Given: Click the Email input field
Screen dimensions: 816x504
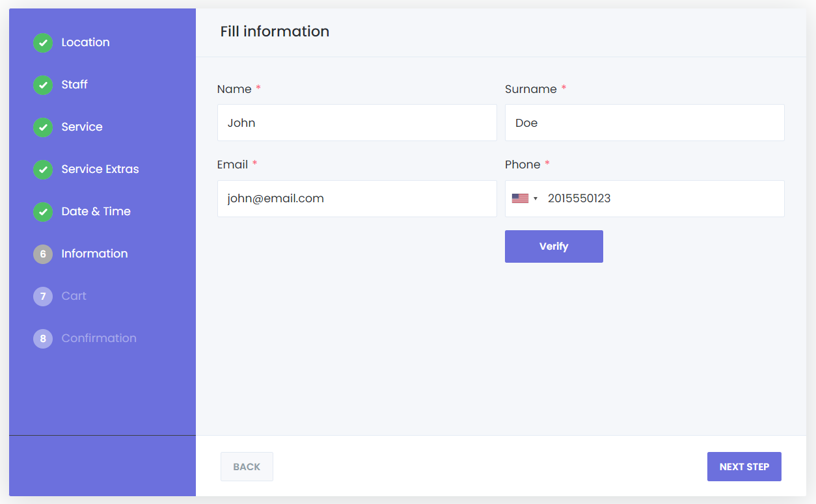Looking at the screenshot, I should [357, 198].
